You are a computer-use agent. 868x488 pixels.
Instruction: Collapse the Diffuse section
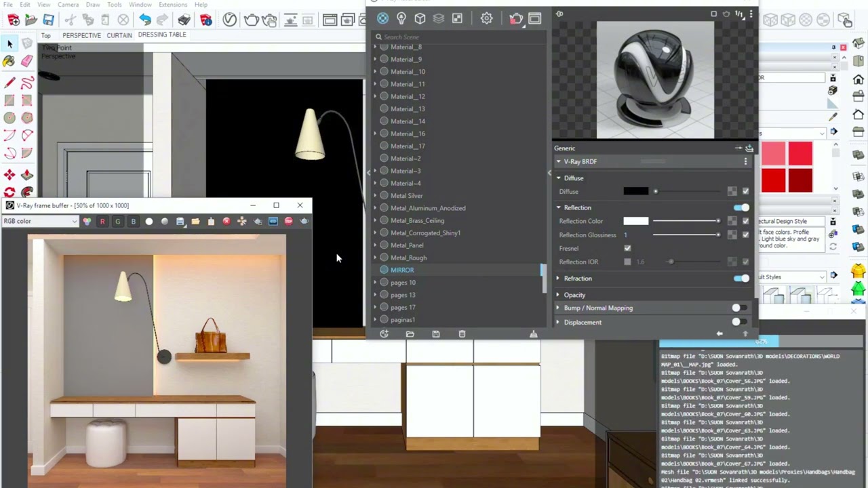(559, 178)
